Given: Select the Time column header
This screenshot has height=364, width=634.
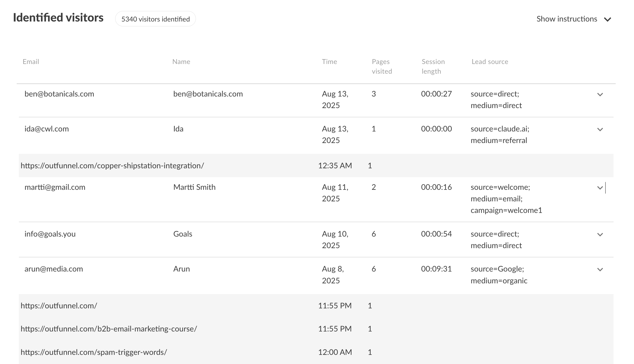Looking at the screenshot, I should pos(329,62).
